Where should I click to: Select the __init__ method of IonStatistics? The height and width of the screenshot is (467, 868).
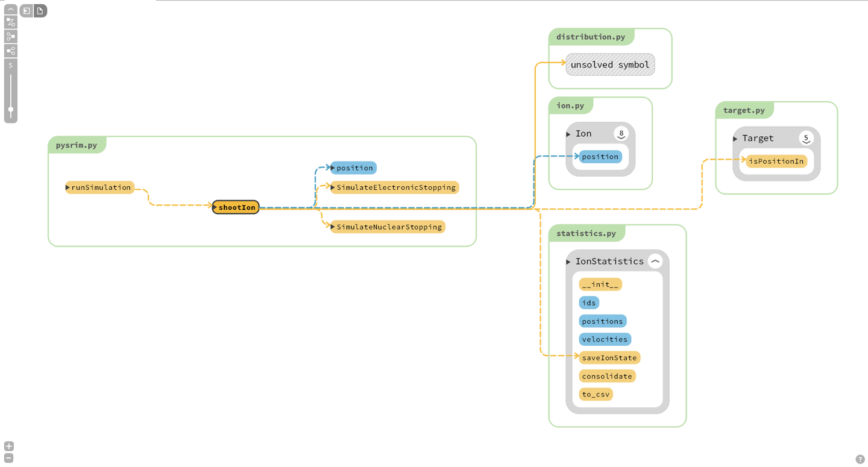pos(600,284)
